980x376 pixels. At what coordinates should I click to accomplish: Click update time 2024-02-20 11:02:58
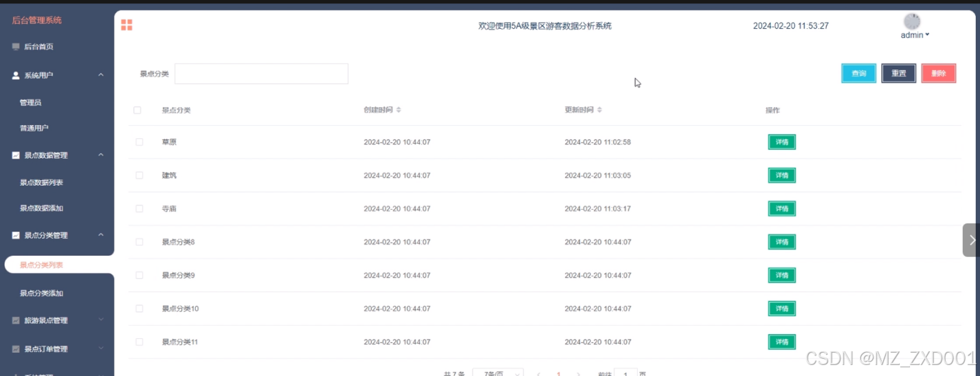tap(598, 142)
